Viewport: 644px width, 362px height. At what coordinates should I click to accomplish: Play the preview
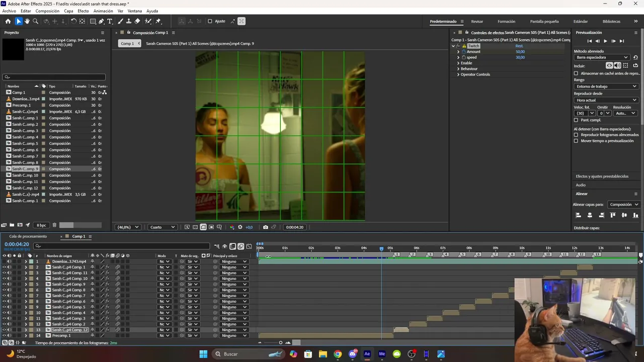click(x=605, y=41)
